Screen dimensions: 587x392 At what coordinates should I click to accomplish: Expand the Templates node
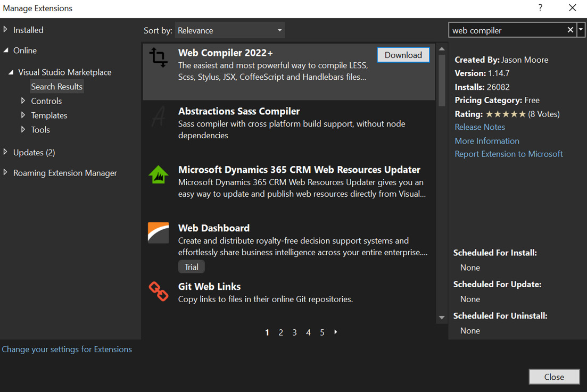[23, 115]
